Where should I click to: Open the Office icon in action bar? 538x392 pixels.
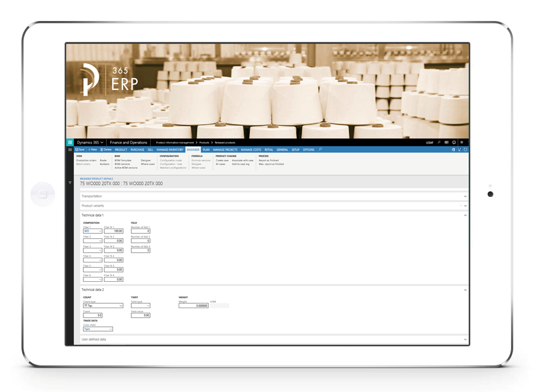click(454, 149)
